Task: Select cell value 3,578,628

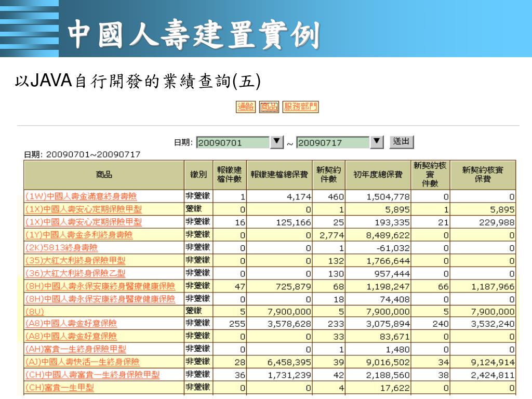Action: tap(289, 324)
